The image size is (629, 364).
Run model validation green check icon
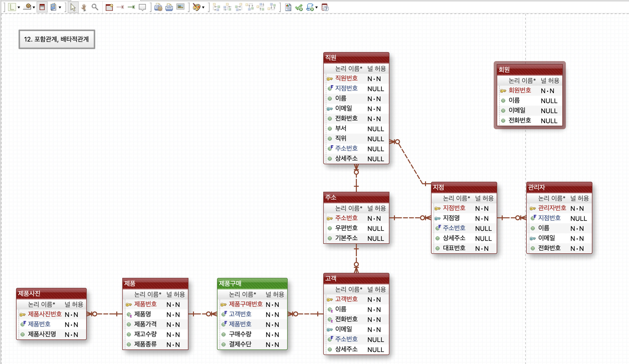point(299,8)
